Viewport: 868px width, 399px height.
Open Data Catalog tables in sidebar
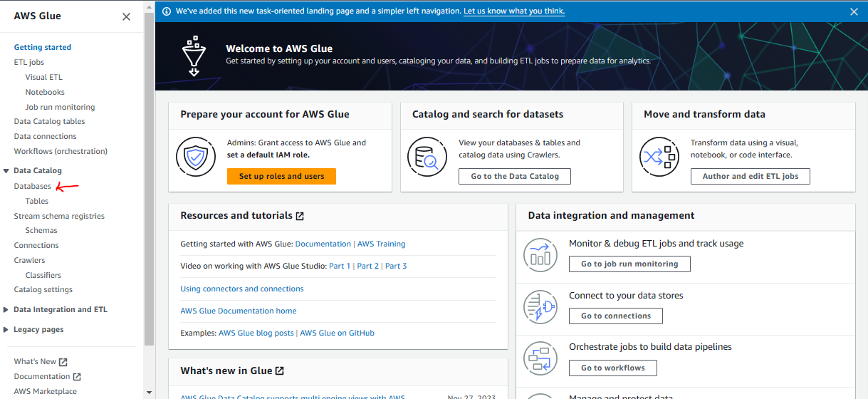pos(49,121)
